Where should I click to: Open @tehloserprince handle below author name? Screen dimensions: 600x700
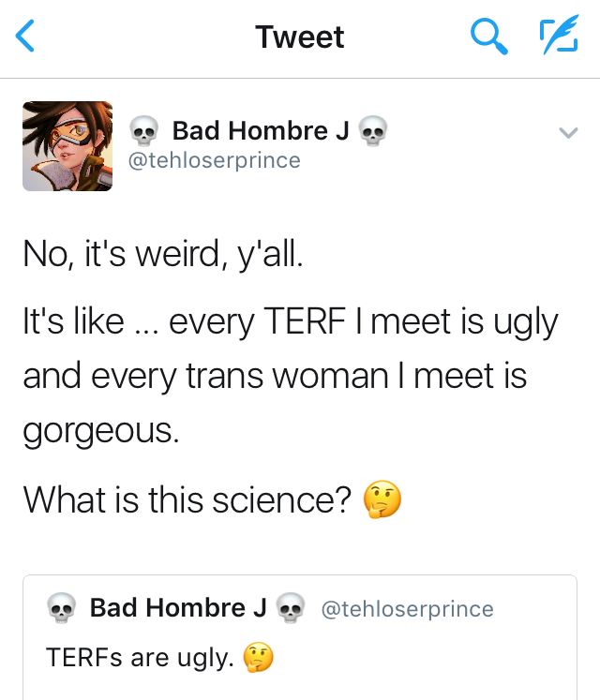pos(214,160)
